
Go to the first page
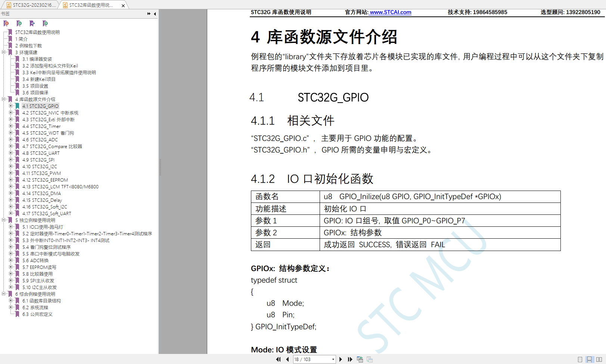pos(278,360)
